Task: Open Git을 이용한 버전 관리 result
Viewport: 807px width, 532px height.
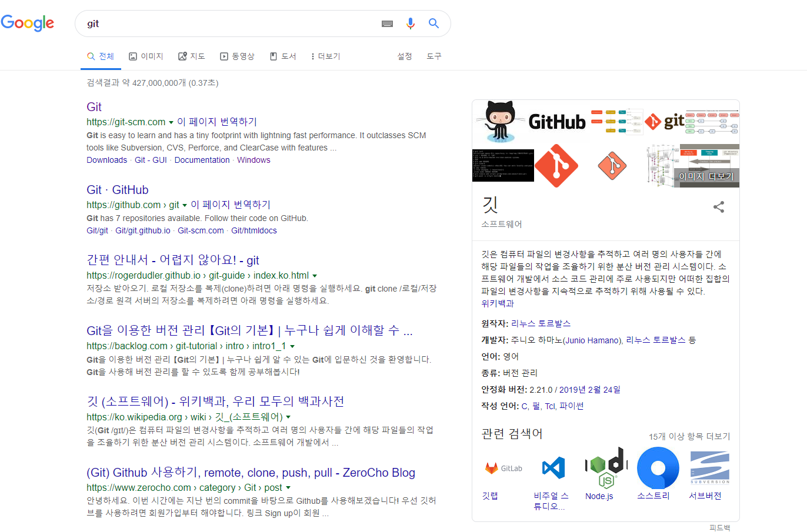Action: coord(249,330)
